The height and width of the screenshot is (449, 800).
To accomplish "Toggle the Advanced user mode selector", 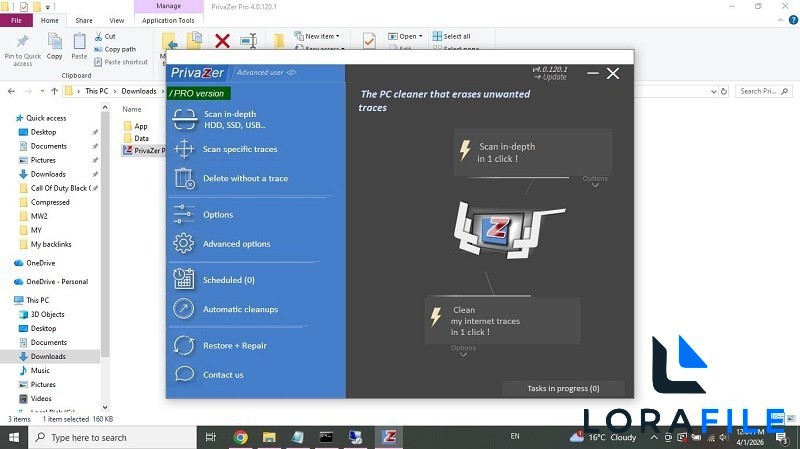I will [266, 72].
